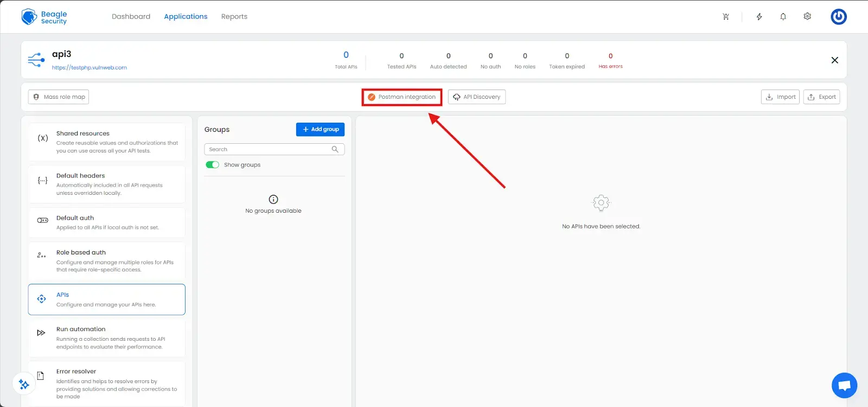
Task: Click the Export button
Action: point(821,97)
